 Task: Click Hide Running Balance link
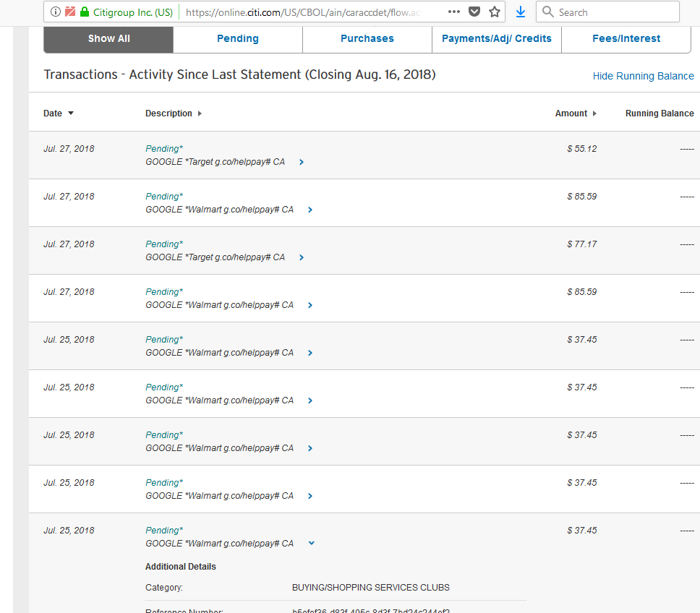coord(644,77)
